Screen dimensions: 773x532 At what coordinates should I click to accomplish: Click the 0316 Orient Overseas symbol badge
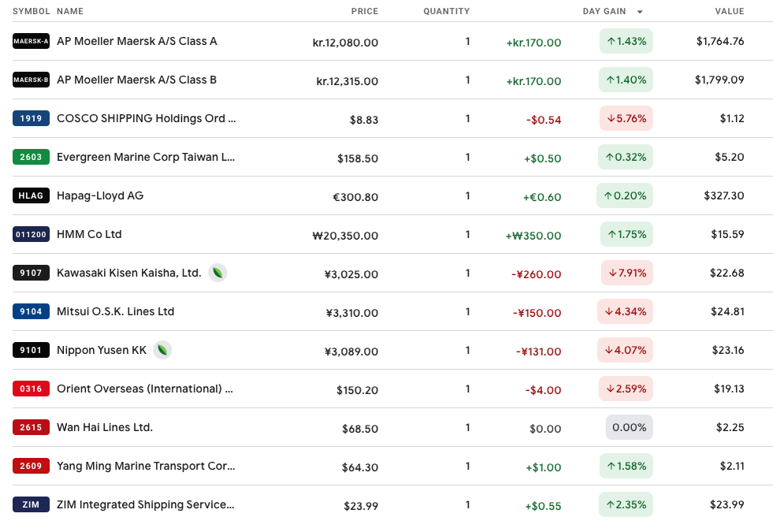(31, 389)
